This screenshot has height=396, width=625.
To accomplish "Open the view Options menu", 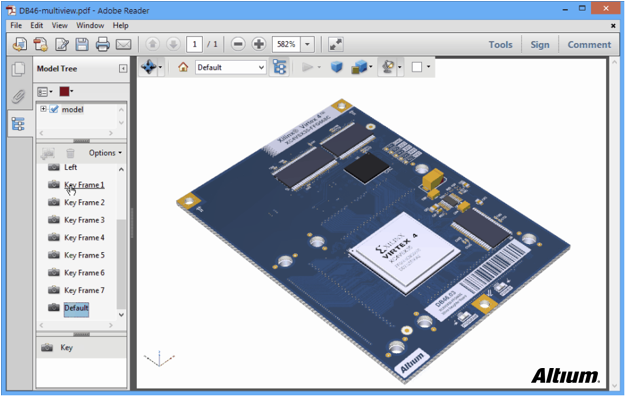I will pos(105,153).
